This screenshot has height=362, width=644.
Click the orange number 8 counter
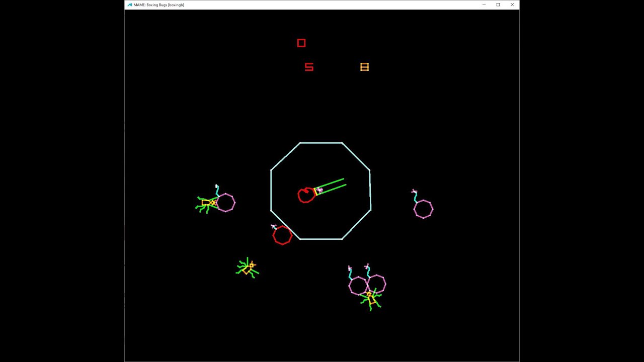pyautogui.click(x=365, y=67)
